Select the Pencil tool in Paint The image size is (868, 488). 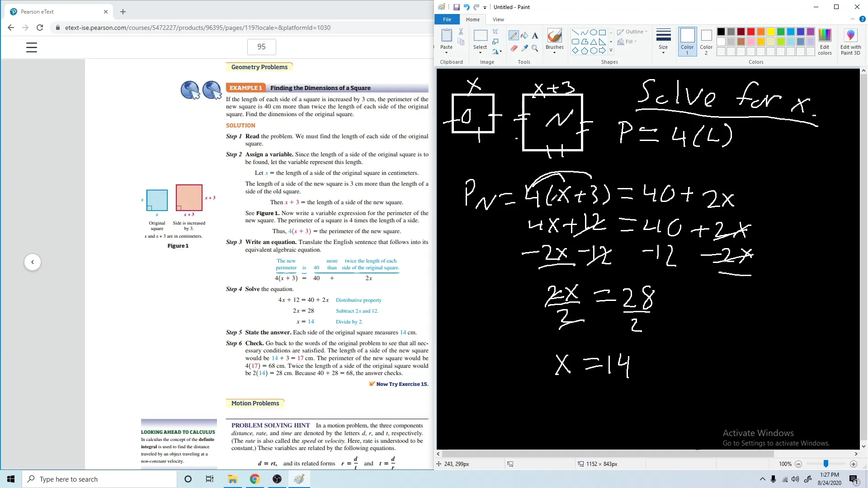tap(514, 35)
